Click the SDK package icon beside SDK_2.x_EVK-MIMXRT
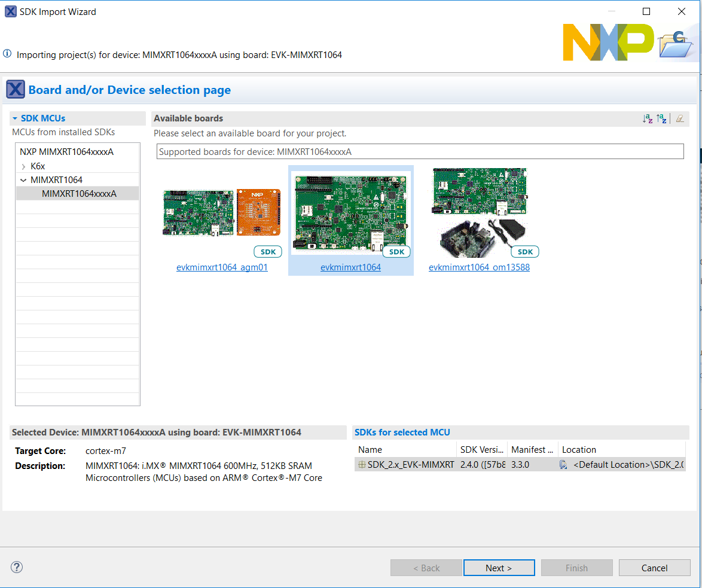The width and height of the screenshot is (702, 588). pos(362,464)
